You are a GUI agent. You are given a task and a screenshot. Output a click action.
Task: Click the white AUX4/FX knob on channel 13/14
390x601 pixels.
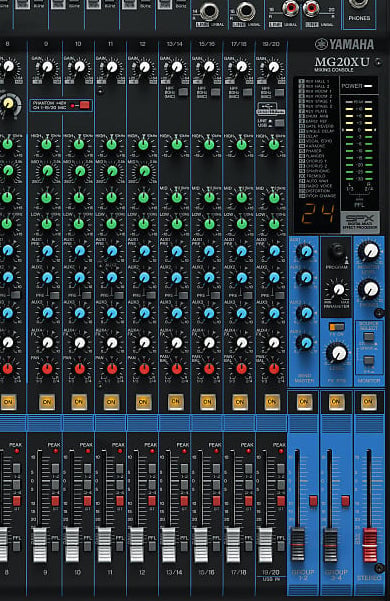coord(176,342)
